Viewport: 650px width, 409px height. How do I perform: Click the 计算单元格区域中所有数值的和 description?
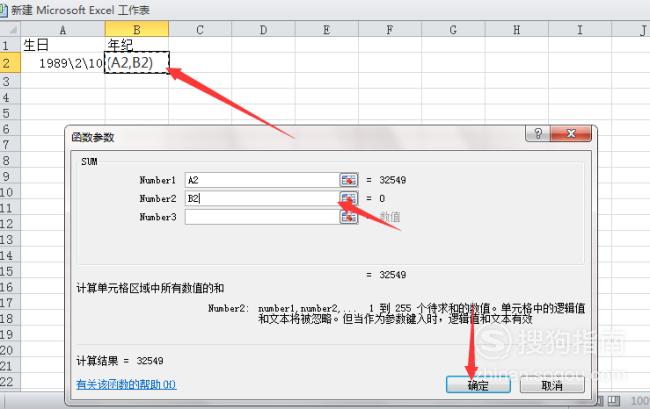[x=150, y=288]
